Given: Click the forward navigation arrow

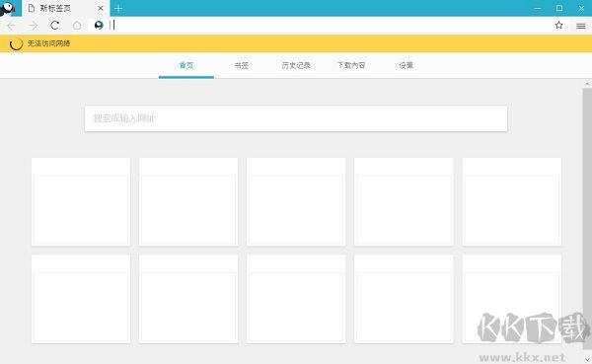Looking at the screenshot, I should pyautogui.click(x=34, y=26).
